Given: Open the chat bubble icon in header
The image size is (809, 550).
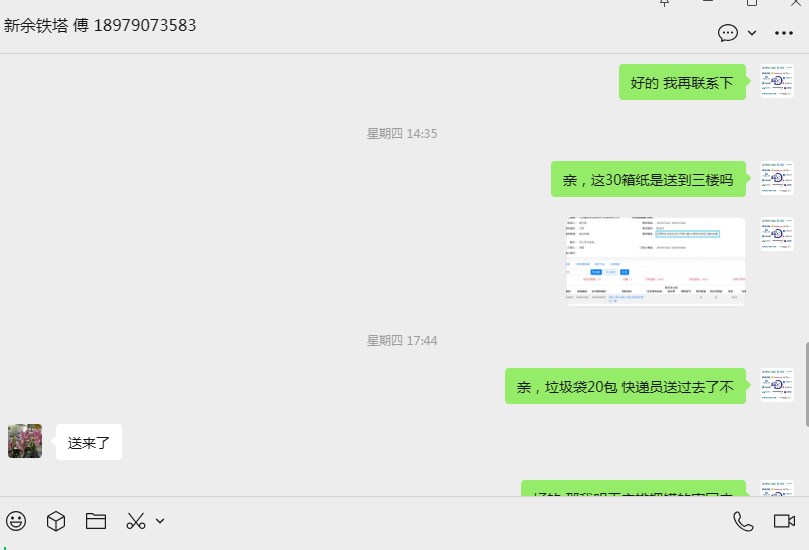Looking at the screenshot, I should coord(727,33).
